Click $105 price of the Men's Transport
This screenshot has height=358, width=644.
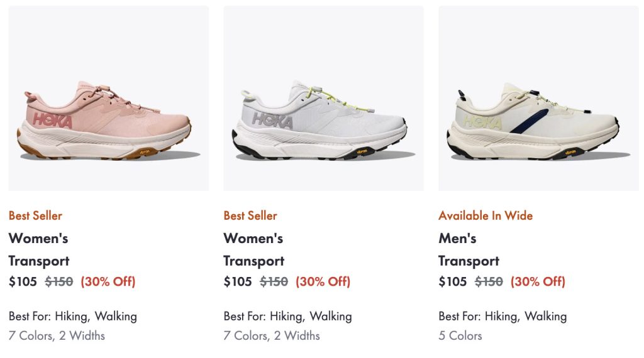point(453,281)
